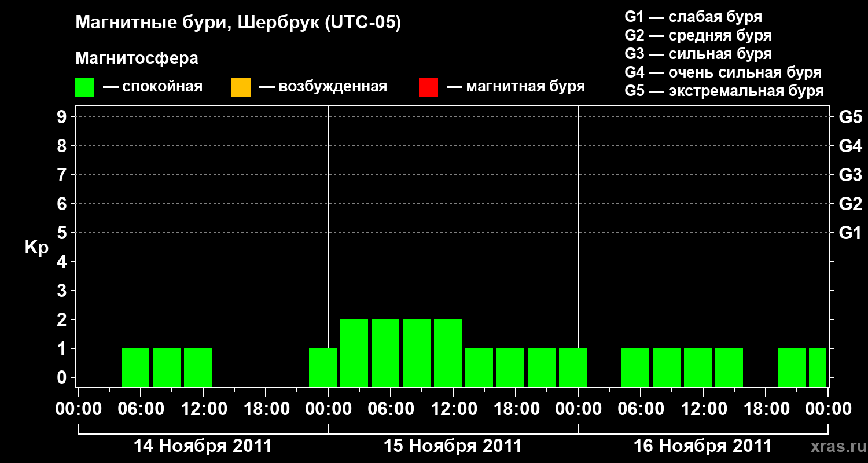Click the first green bar on 14 Ноября
Screen dimensions: 868x463
click(135, 367)
